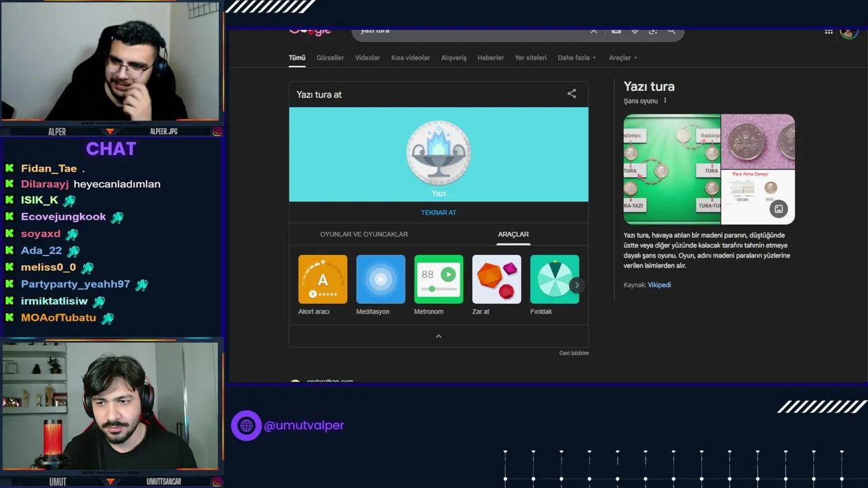This screenshot has width=868, height=488.
Task: Click the emote after soyaxd
Action: [x=71, y=235]
